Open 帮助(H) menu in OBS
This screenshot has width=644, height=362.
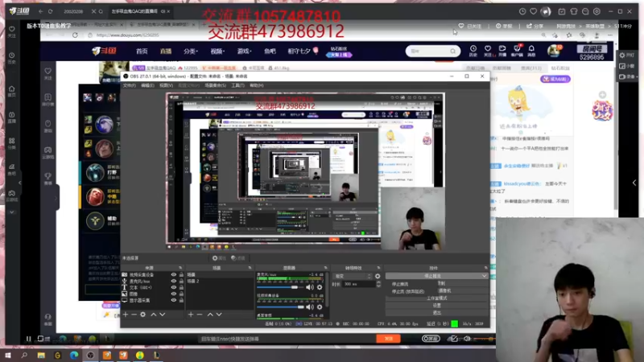[257, 85]
